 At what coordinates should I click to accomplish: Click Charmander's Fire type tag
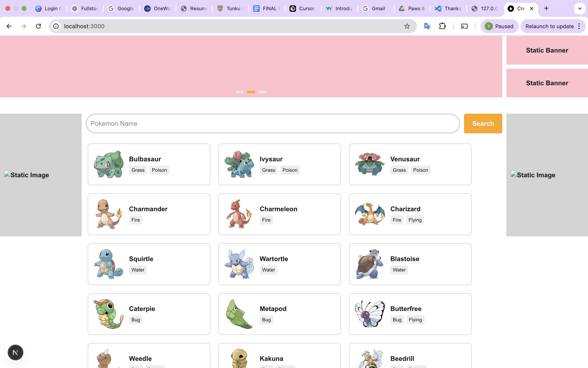pos(136,220)
